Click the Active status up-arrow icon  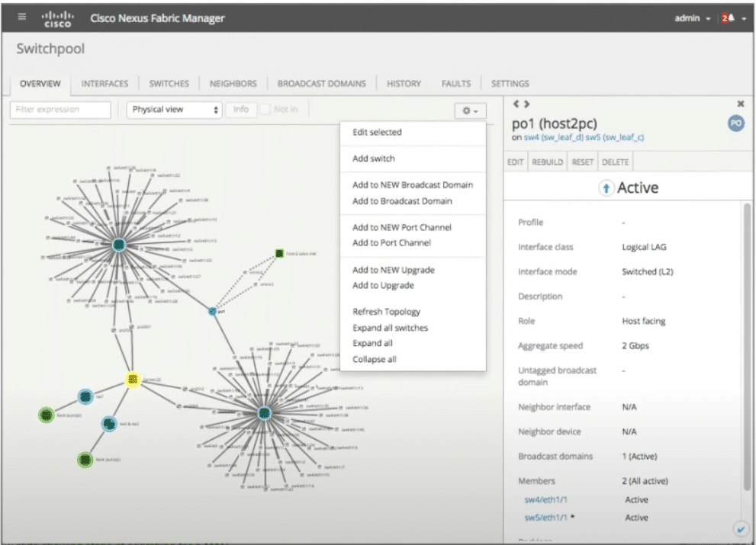click(606, 188)
